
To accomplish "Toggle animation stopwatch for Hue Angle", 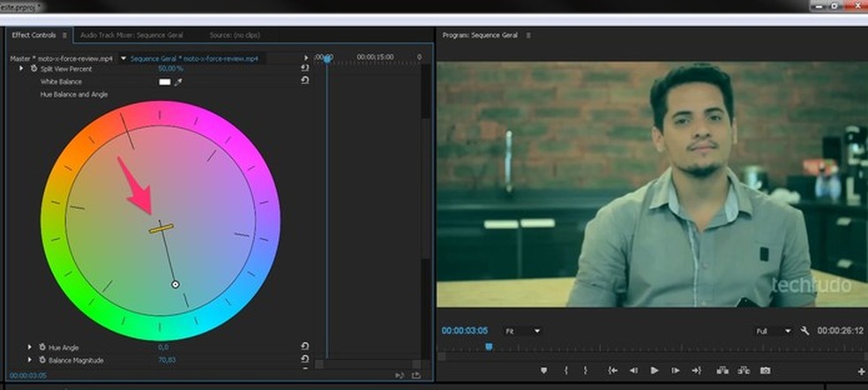I will pyautogui.click(x=41, y=348).
